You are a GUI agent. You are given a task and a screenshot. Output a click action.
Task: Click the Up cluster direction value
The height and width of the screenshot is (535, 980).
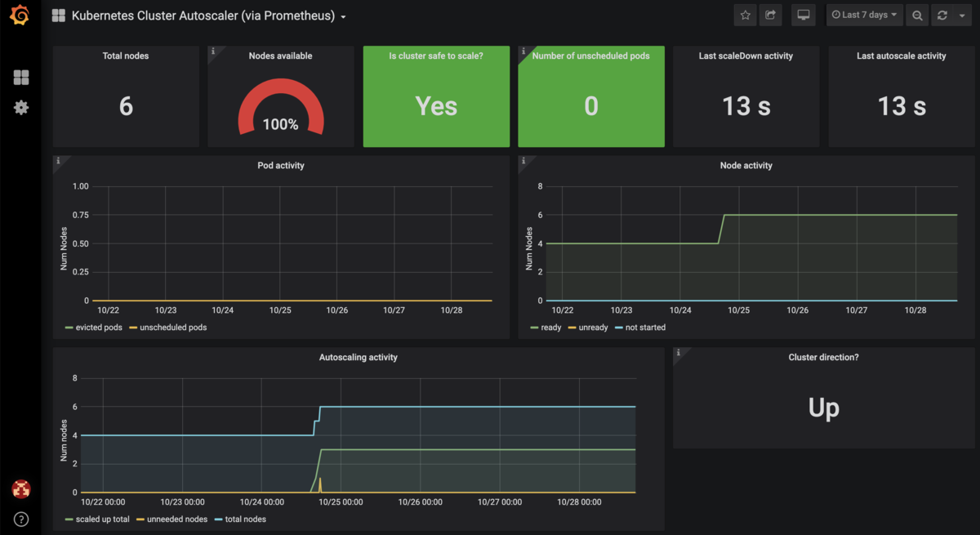click(824, 408)
